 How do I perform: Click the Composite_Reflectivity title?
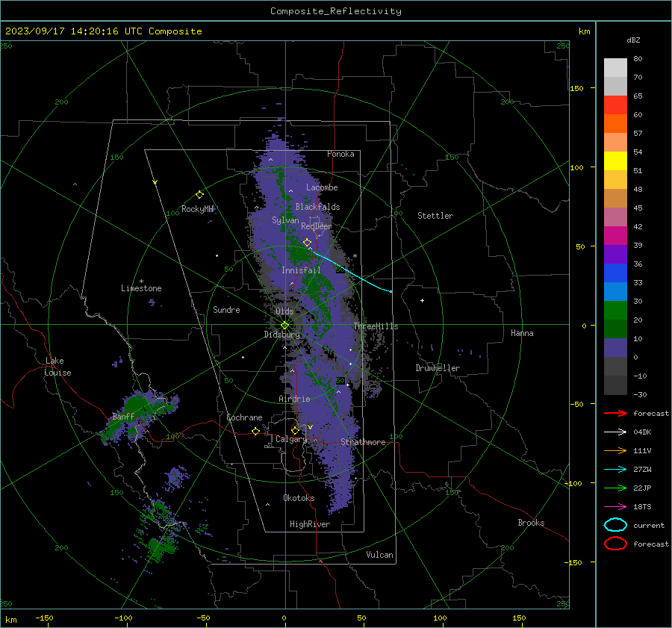tap(336, 11)
